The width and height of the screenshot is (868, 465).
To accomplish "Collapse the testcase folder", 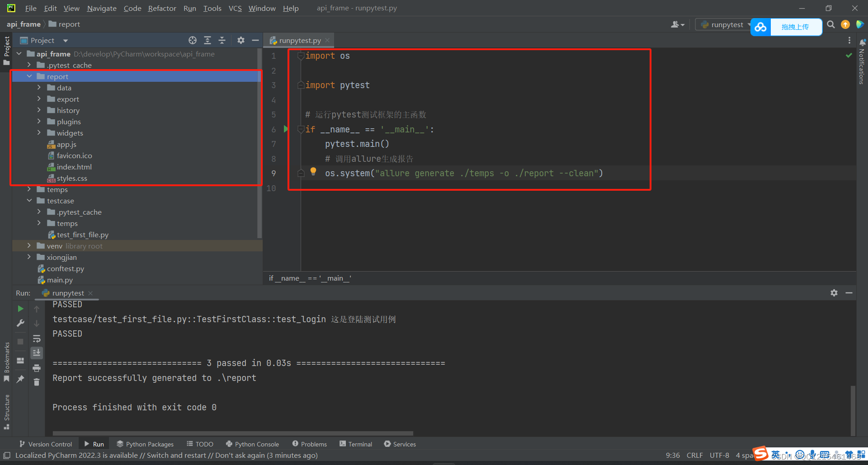I will [x=29, y=201].
